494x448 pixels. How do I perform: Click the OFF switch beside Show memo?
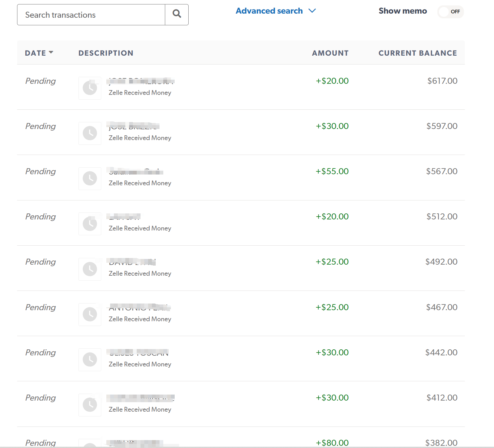pos(450,12)
